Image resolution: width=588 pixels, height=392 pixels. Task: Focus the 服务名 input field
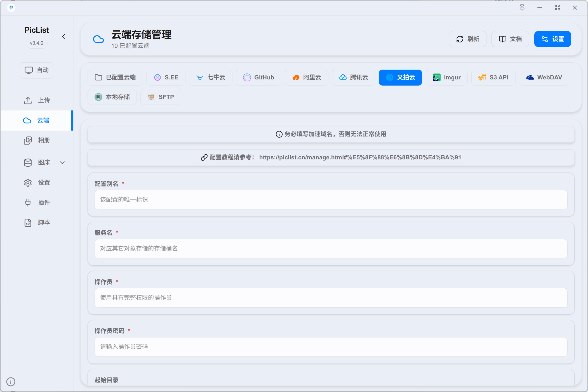tap(331, 249)
